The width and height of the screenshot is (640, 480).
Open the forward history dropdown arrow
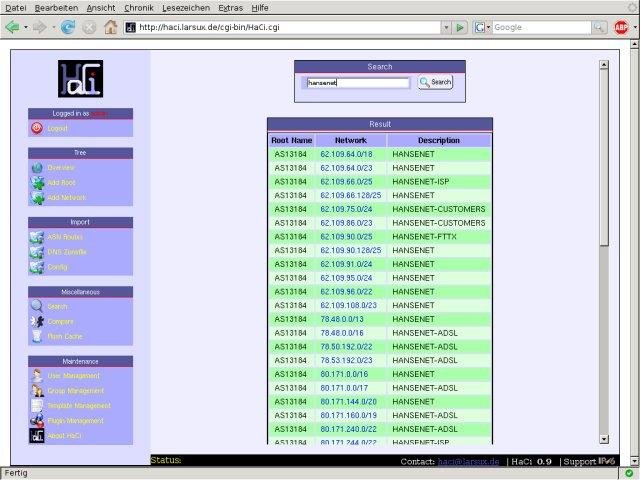(53, 27)
